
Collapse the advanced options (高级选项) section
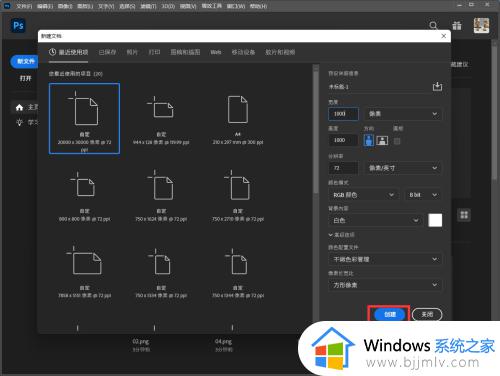point(341,235)
